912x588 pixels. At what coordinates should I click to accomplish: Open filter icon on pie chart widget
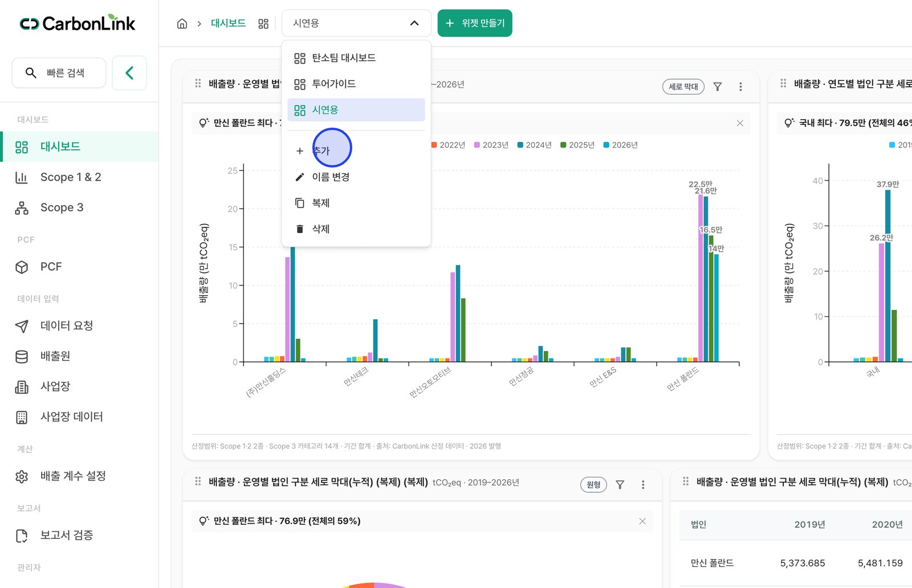[620, 485]
